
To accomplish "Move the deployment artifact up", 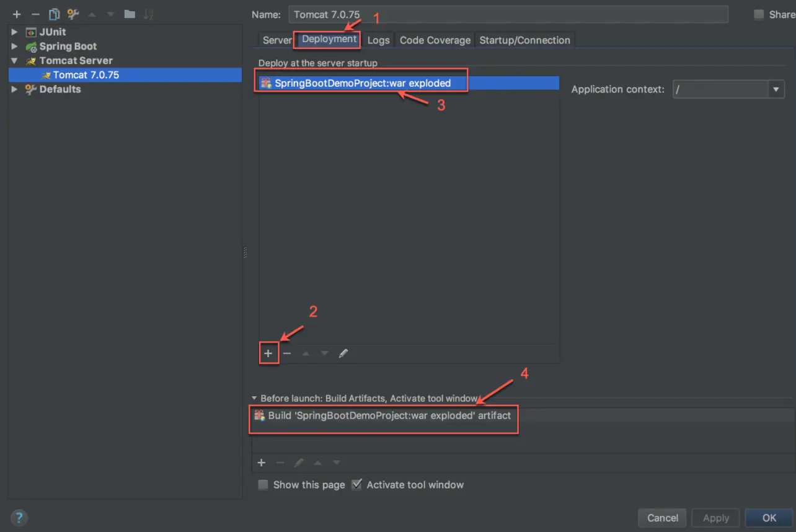I will [x=306, y=353].
